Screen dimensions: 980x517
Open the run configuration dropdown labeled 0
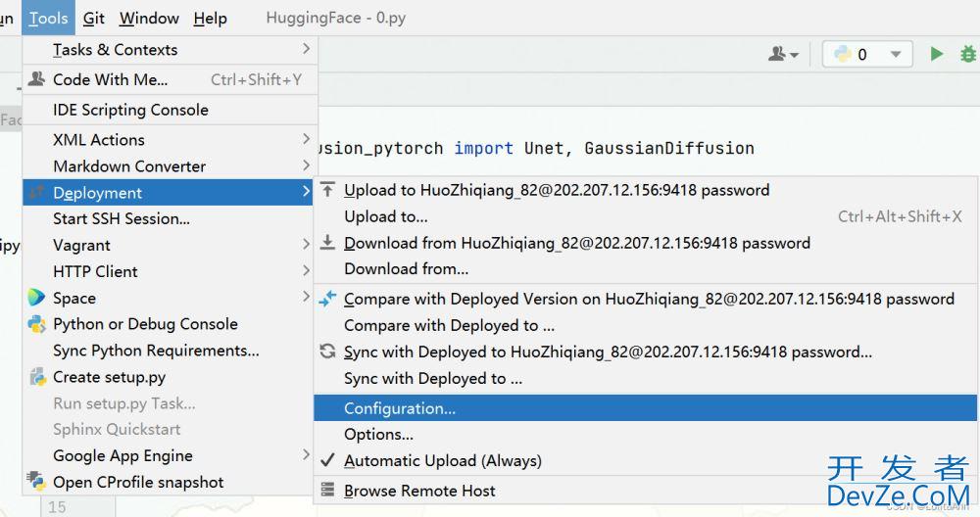pos(867,54)
